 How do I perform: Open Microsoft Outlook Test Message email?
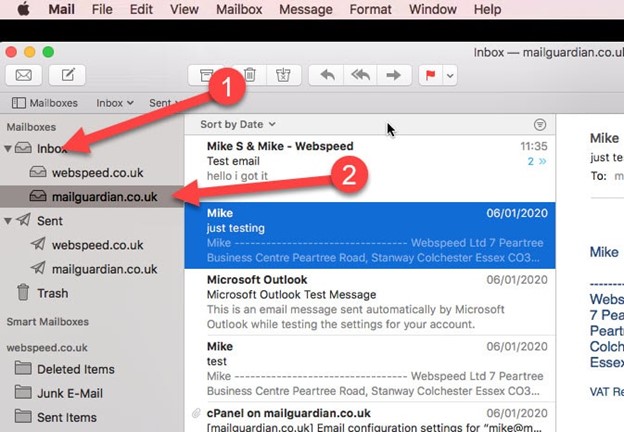pyautogui.click(x=370, y=302)
